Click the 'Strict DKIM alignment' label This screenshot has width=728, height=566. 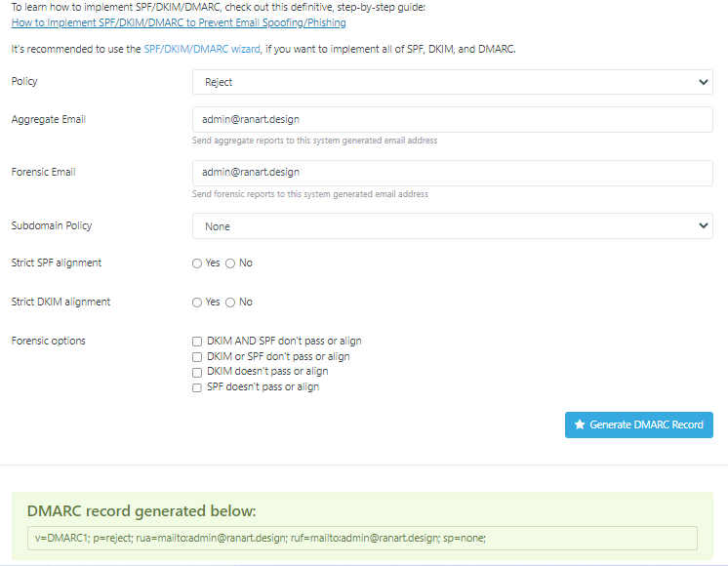61,302
